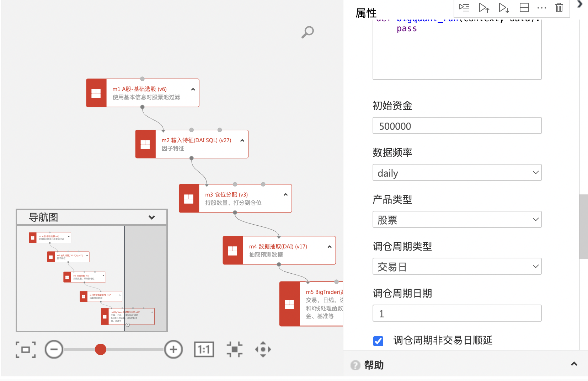The height and width of the screenshot is (381, 588).
Task: Zoom out with the minus button
Action: coord(54,350)
